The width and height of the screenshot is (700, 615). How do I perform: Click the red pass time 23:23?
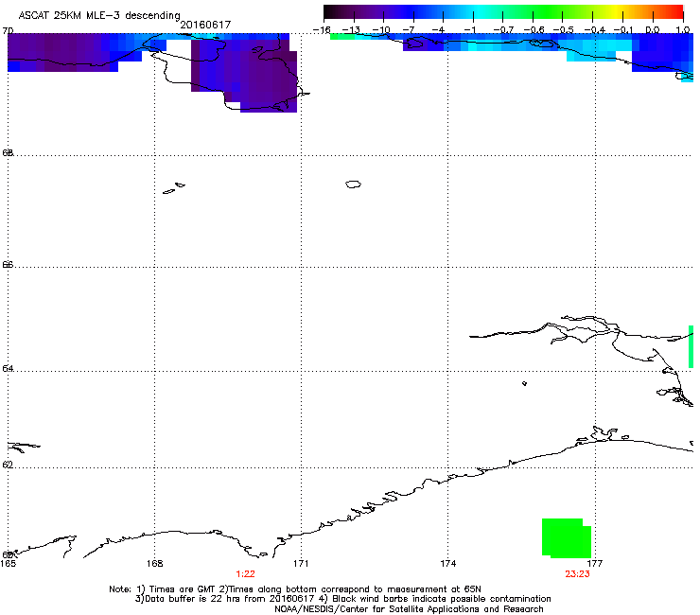(578, 574)
